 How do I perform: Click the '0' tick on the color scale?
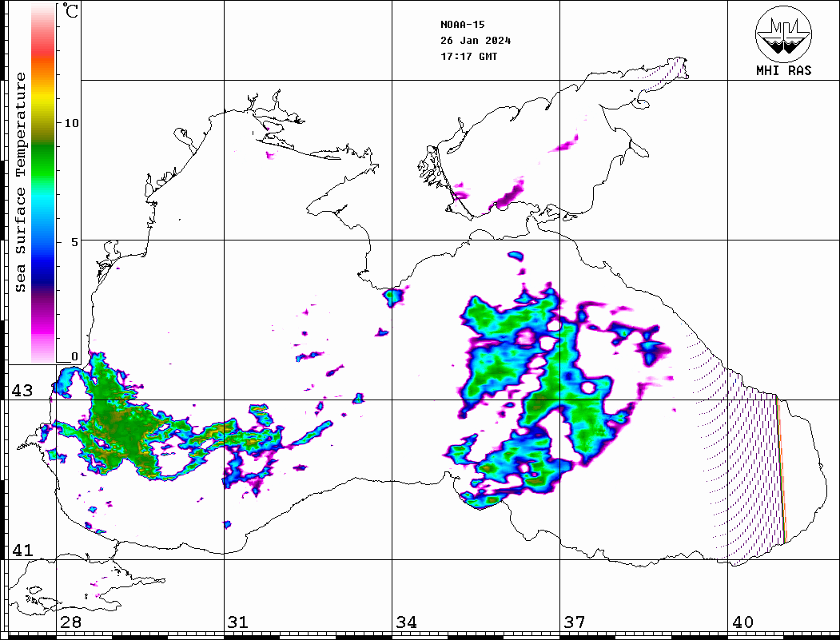(74, 356)
